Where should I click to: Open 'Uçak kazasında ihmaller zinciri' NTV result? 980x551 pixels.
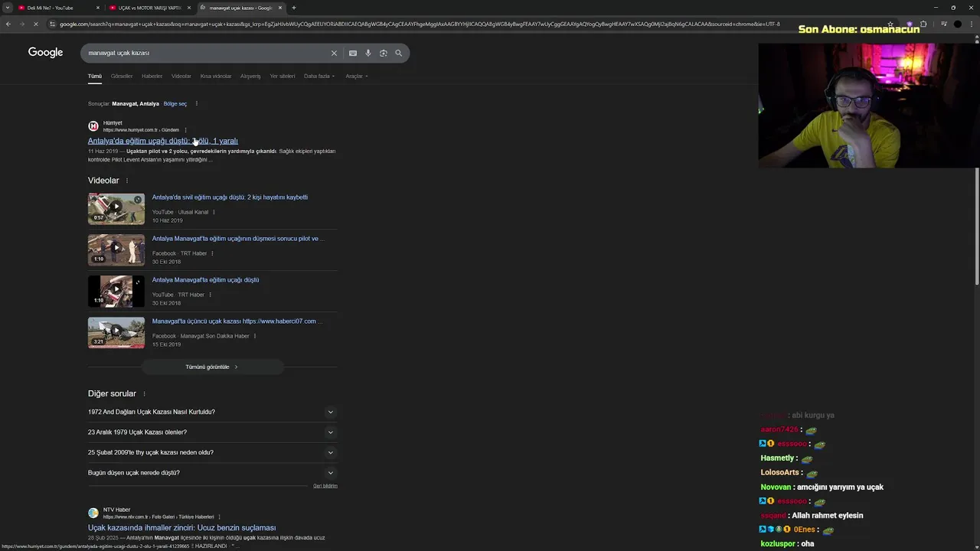click(x=181, y=528)
